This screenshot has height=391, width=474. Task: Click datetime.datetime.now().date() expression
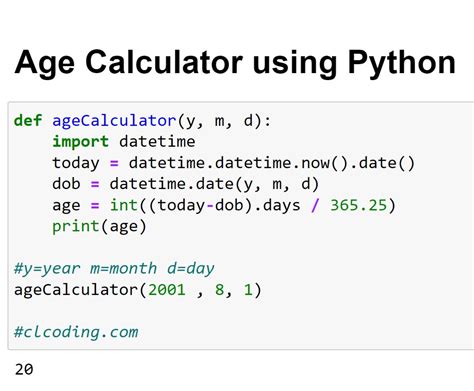tap(272, 163)
